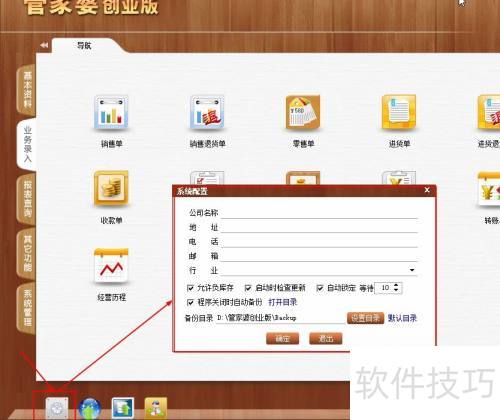Click the 公司名称 input field
500x420 pixels.
[319, 213]
